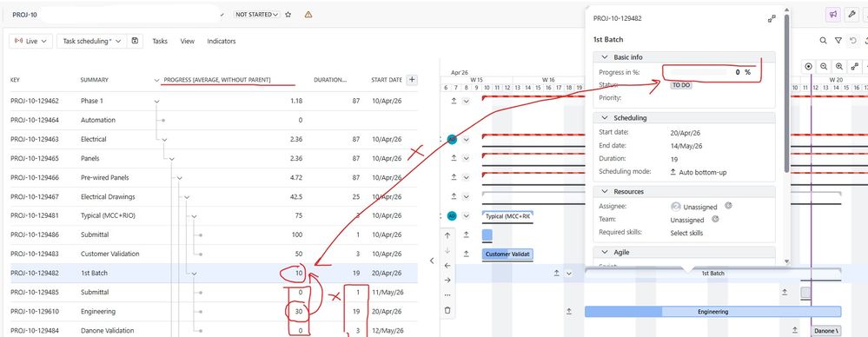Click Auto bottom-up scheduling mode value
This screenshot has height=337, width=868.
[x=703, y=173]
